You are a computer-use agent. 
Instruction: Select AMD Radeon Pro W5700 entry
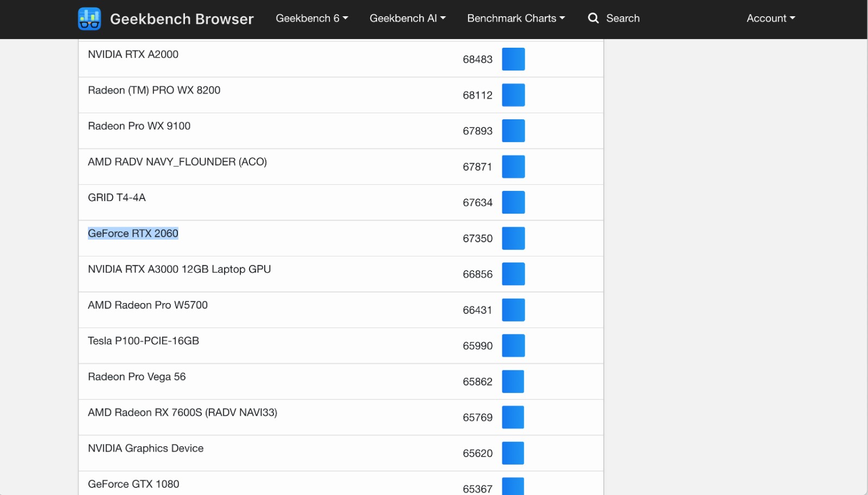(x=148, y=305)
